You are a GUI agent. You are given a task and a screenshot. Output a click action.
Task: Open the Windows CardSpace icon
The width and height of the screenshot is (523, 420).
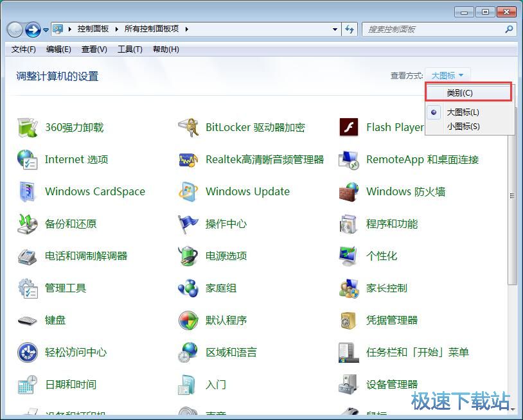[28, 191]
